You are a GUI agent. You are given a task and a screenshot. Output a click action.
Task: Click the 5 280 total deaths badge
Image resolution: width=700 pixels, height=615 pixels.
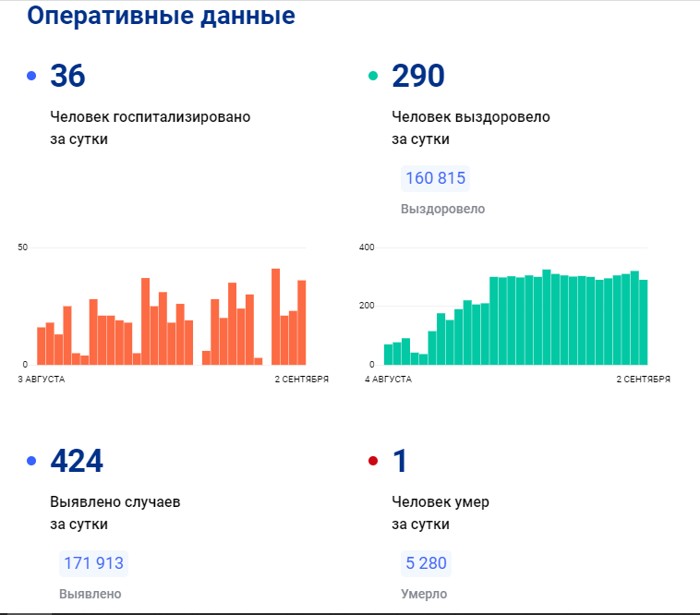point(426,563)
